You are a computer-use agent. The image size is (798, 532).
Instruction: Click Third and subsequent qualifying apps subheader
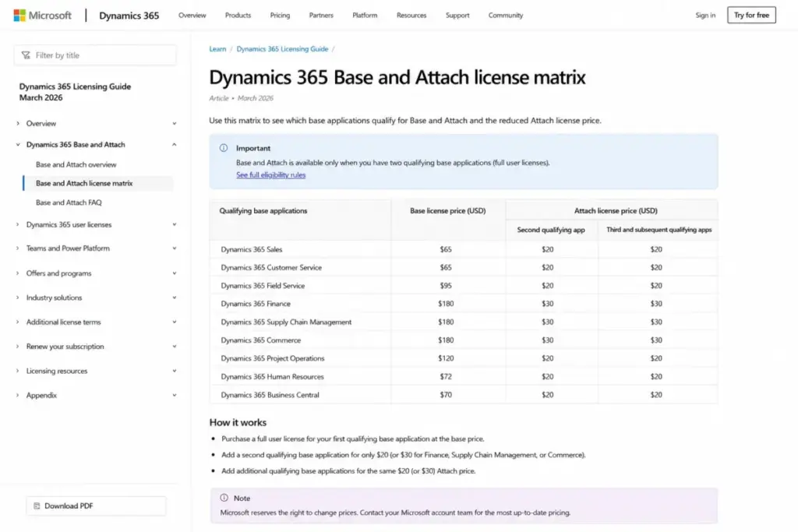(x=659, y=230)
